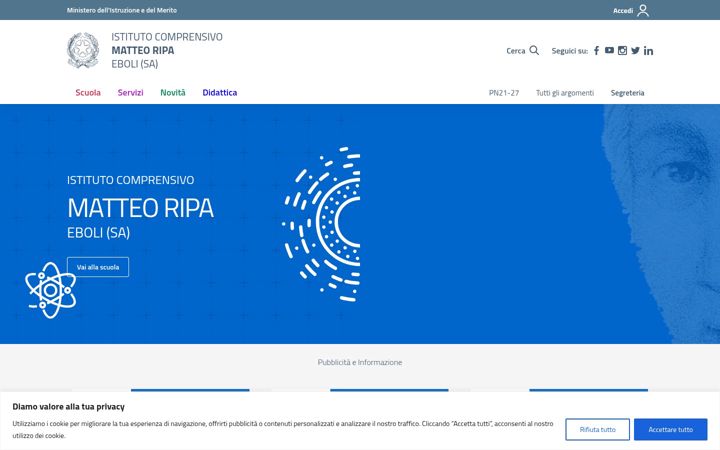Click Diamo valore alla tua privacy heading
This screenshot has height=450, width=720.
[68, 407]
